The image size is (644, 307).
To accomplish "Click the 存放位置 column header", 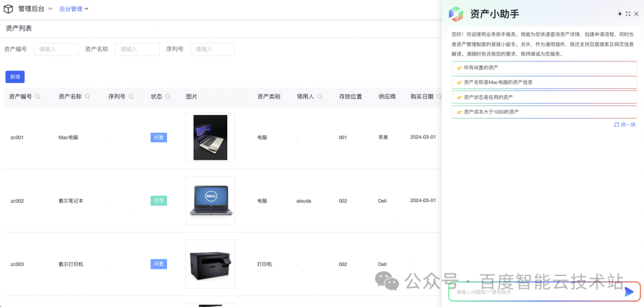I will click(351, 97).
